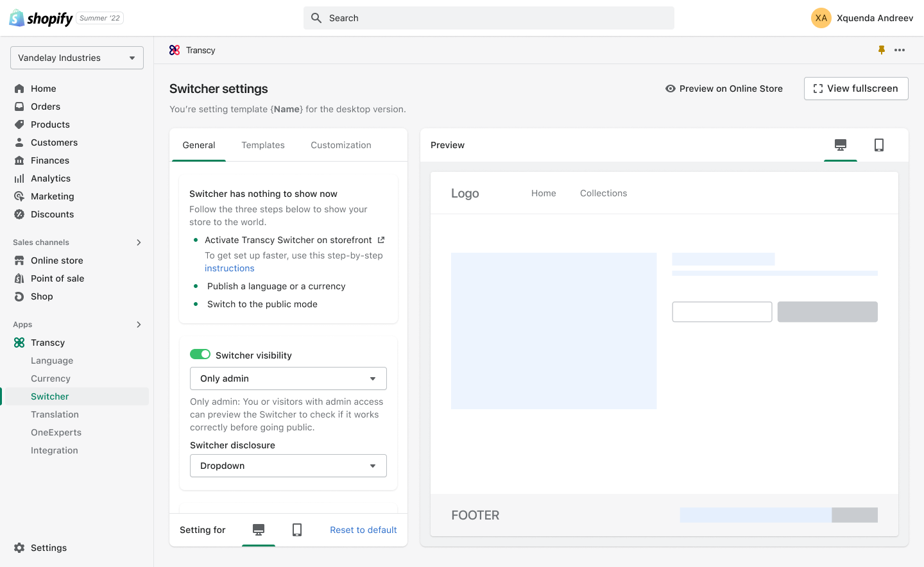Pin the app using the pin icon
The image size is (924, 567).
(882, 50)
